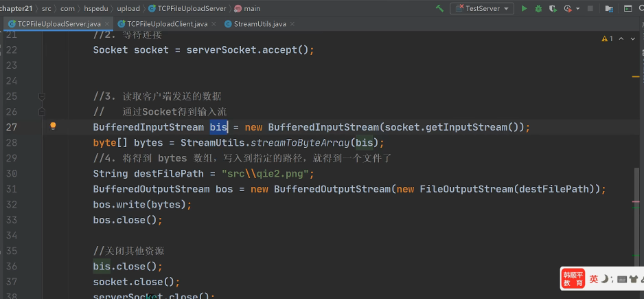Jump to the yellow warning stripe mark

coord(636,76)
